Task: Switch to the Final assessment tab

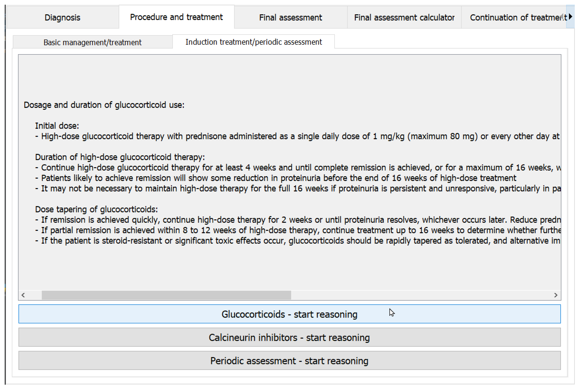Action: tap(290, 17)
